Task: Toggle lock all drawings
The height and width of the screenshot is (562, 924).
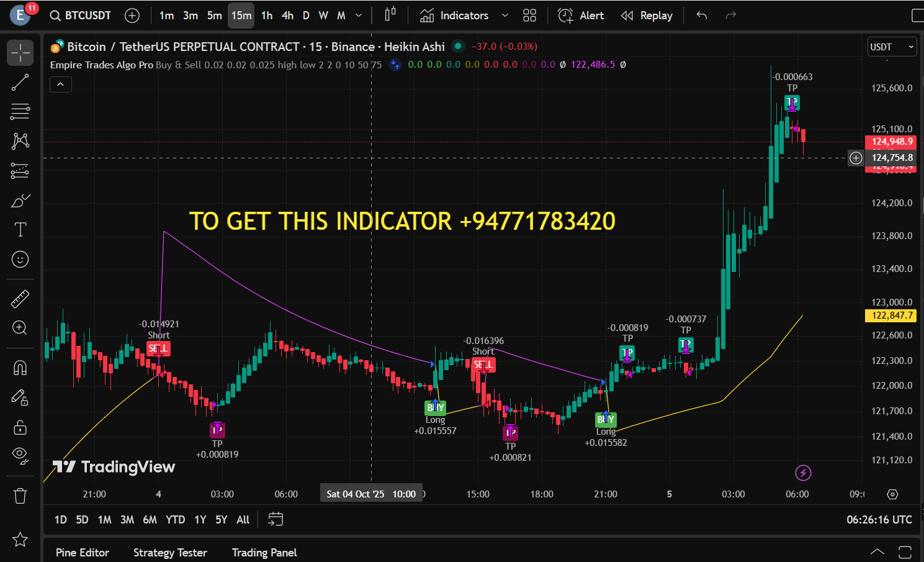Action: coord(20,427)
